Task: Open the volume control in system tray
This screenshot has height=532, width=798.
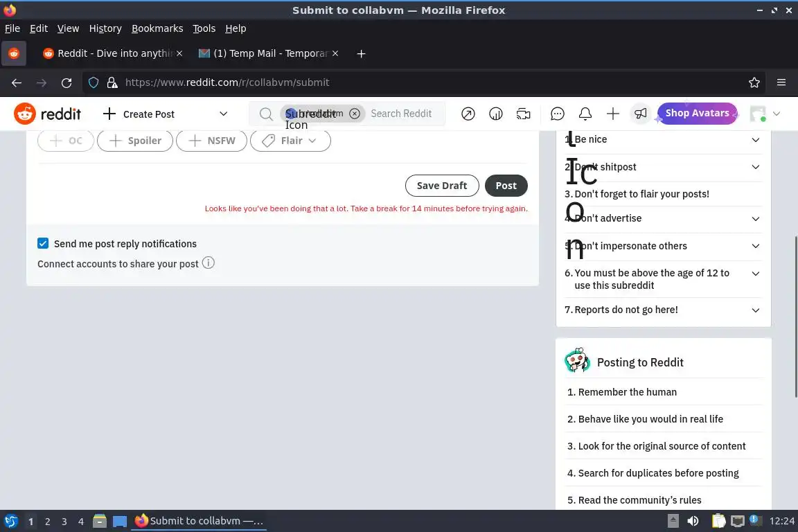Action: (x=693, y=521)
